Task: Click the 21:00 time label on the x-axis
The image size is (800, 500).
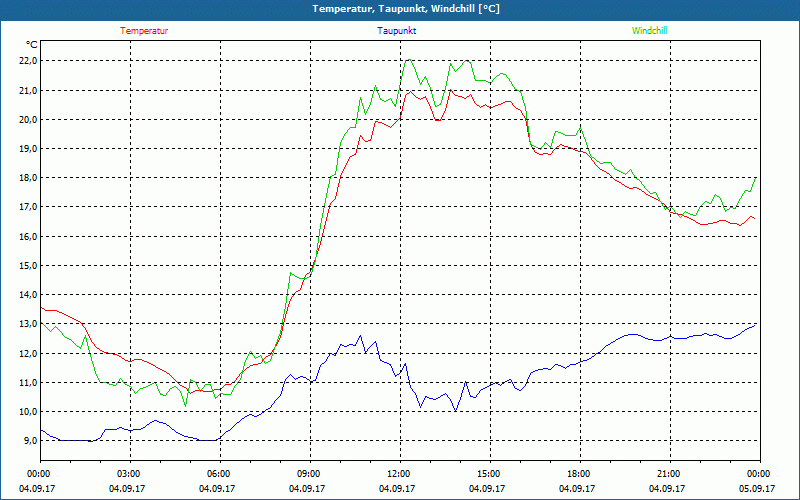Action: [x=668, y=474]
